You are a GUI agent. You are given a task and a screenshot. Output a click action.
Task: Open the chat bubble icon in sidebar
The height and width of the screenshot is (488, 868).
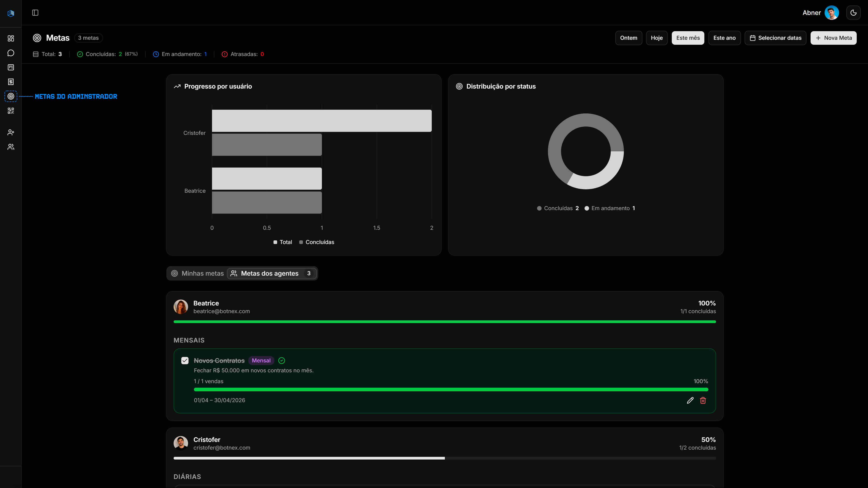click(11, 53)
